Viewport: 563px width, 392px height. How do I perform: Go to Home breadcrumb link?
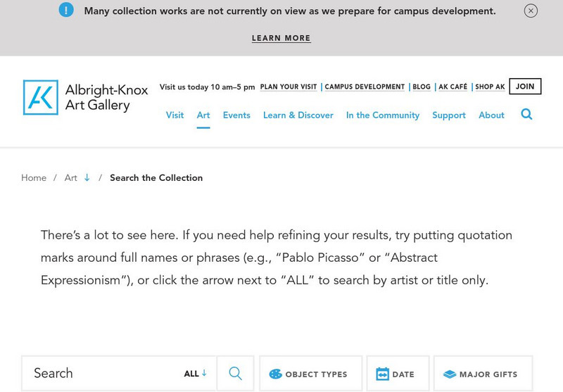pos(34,178)
